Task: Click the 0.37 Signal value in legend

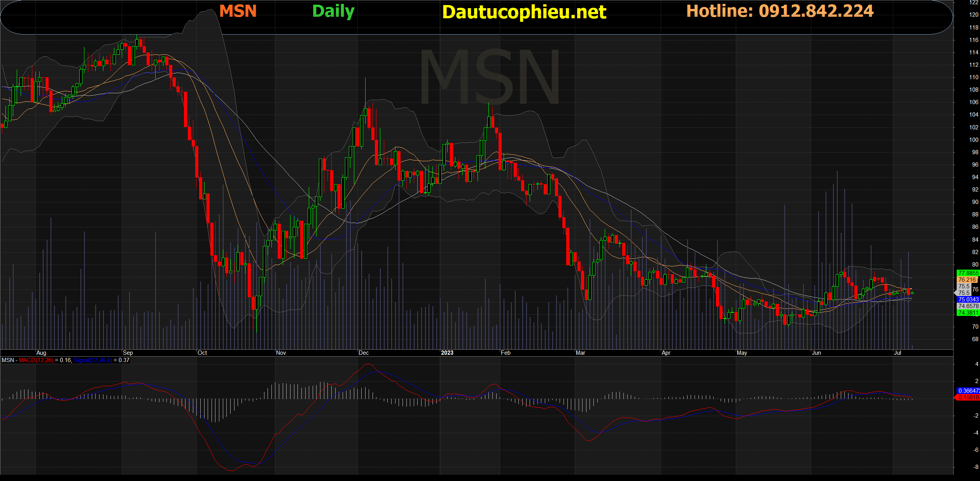Action: pyautogui.click(x=124, y=360)
